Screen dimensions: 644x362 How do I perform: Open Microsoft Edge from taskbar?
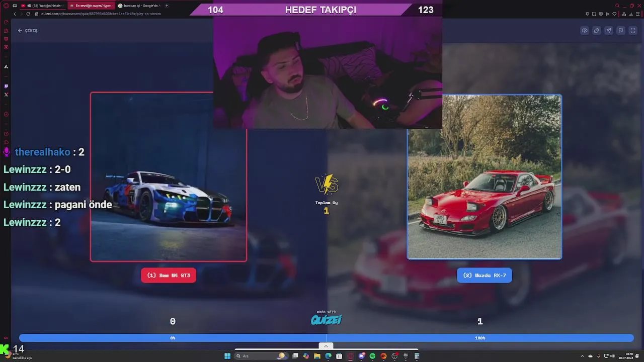click(x=328, y=356)
